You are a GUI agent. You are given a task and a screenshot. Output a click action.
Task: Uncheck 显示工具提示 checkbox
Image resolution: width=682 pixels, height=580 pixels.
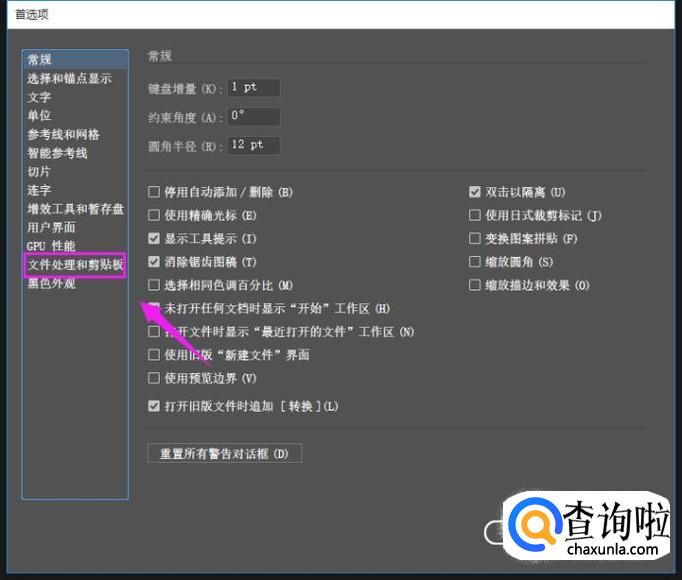tap(154, 238)
